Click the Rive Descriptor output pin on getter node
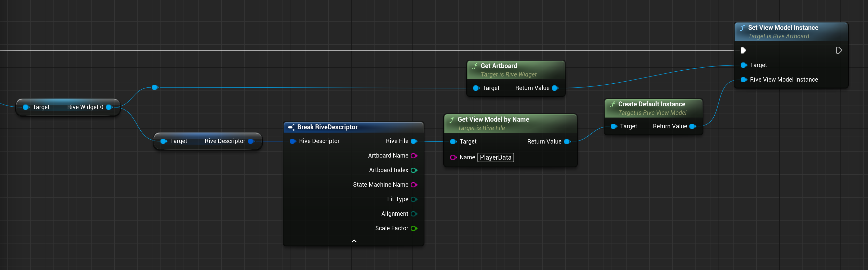The height and width of the screenshot is (270, 868). [x=251, y=141]
